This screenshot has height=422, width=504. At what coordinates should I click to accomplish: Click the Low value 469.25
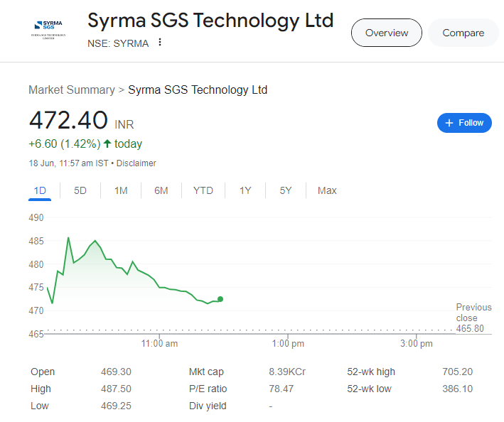[x=116, y=406]
